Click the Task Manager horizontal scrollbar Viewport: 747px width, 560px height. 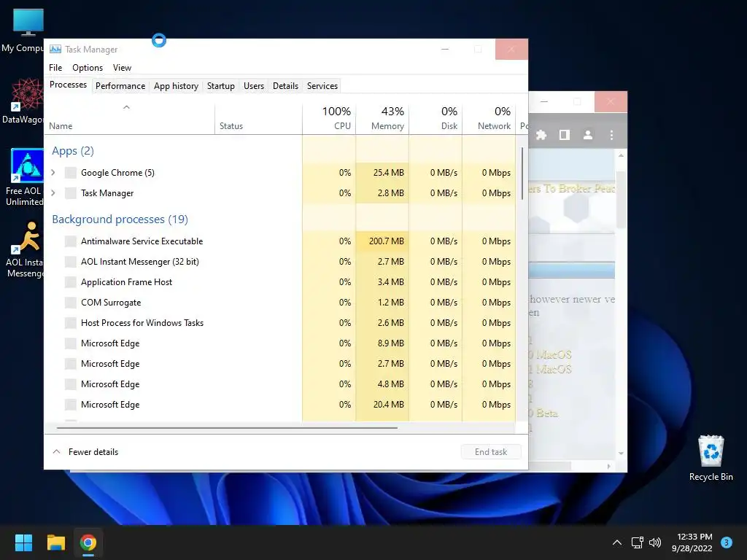coord(227,428)
